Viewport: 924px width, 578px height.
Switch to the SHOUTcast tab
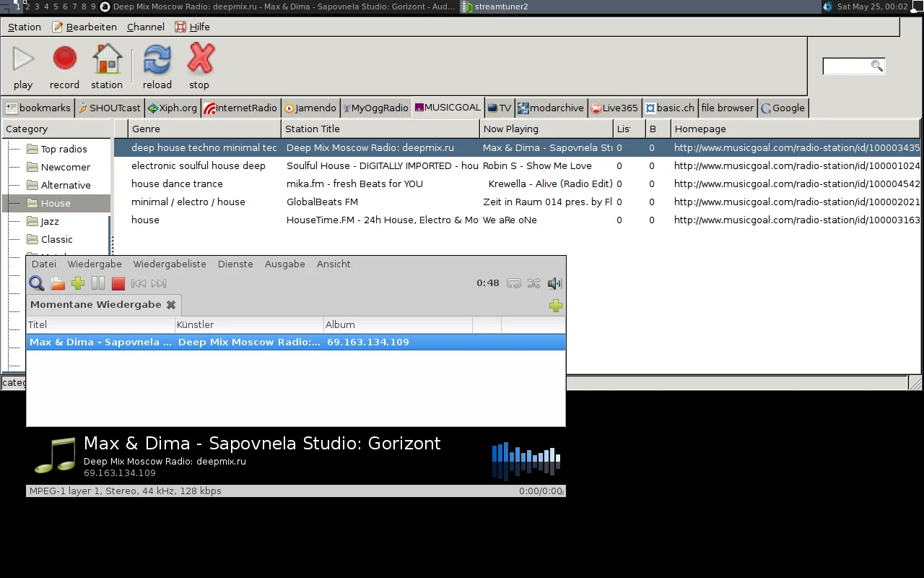click(110, 108)
